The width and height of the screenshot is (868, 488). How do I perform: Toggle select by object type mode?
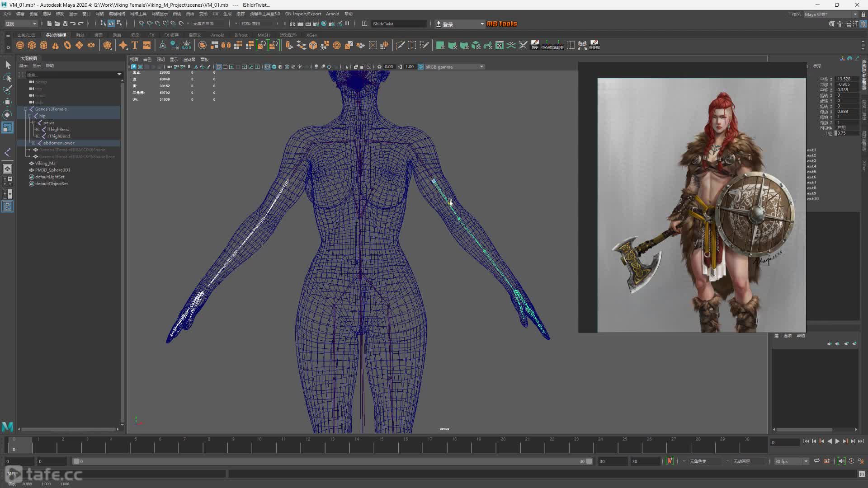[111, 23]
